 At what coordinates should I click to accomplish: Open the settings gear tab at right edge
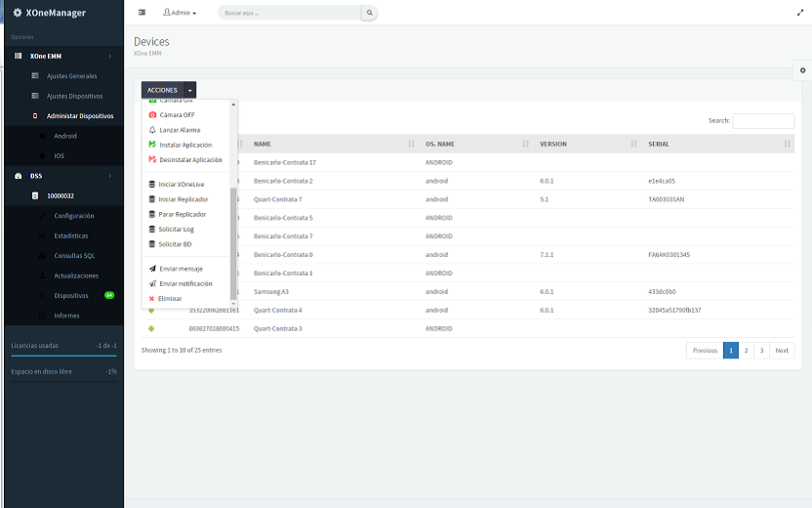click(802, 70)
